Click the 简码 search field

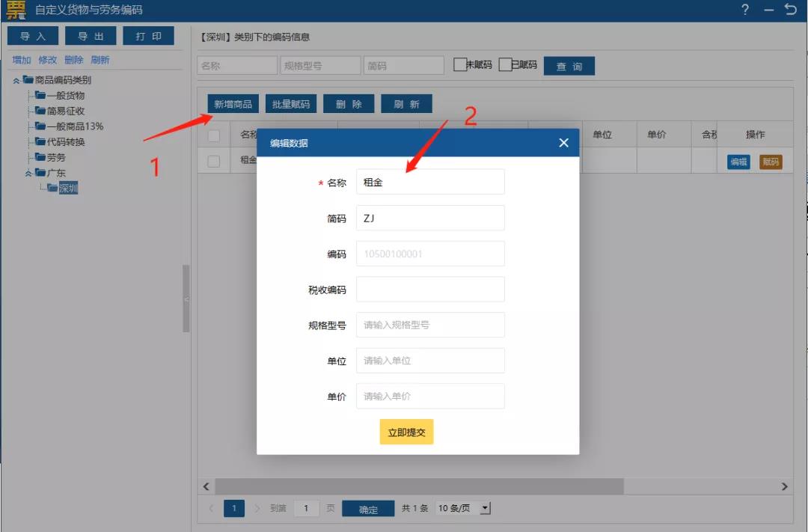(404, 65)
